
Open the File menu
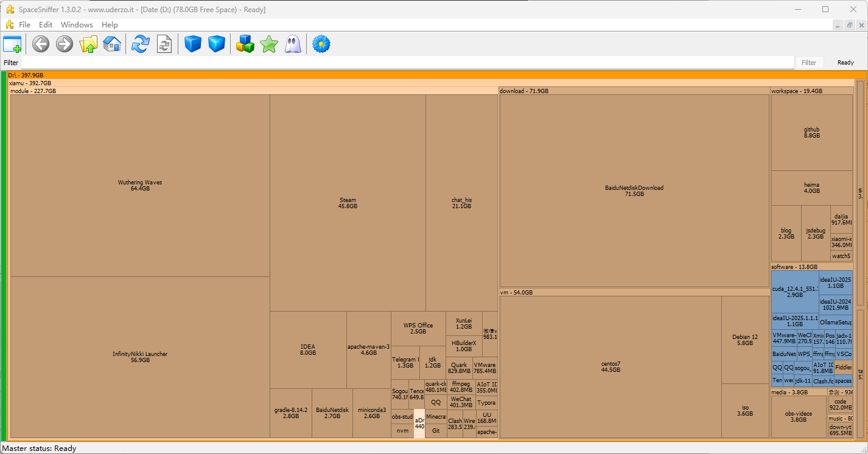tap(24, 25)
